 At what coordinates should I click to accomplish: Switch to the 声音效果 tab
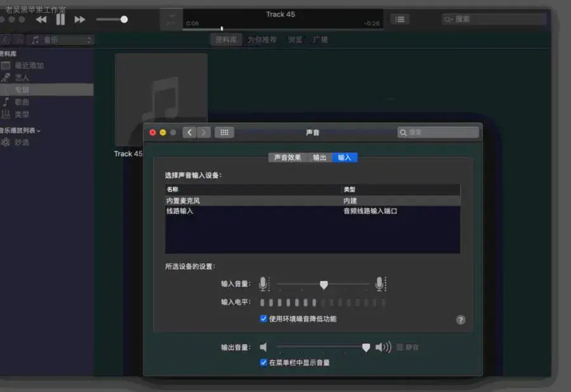pos(287,157)
